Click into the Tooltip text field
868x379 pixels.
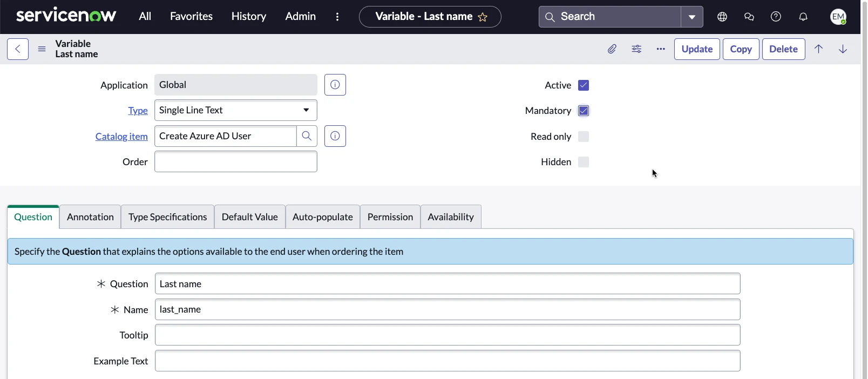tap(447, 335)
